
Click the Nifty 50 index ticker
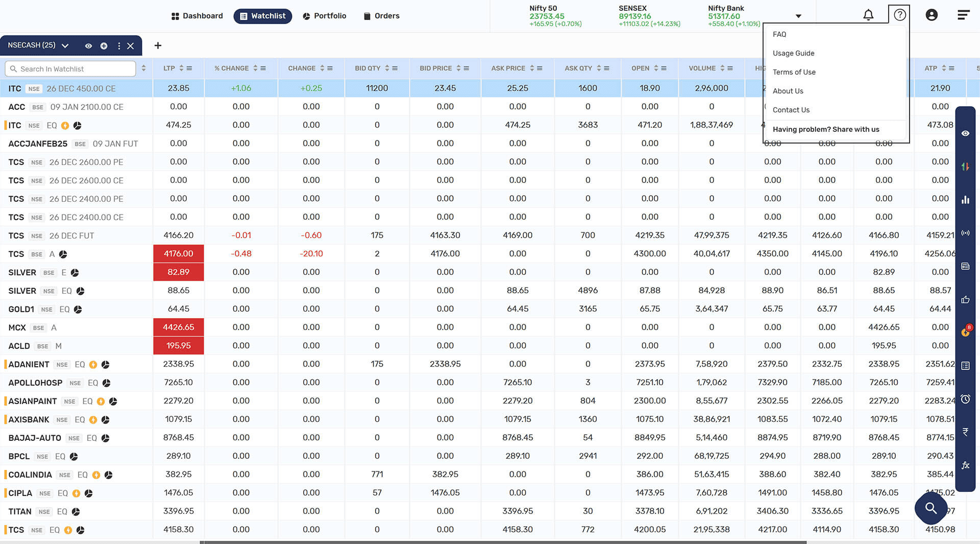coord(555,16)
